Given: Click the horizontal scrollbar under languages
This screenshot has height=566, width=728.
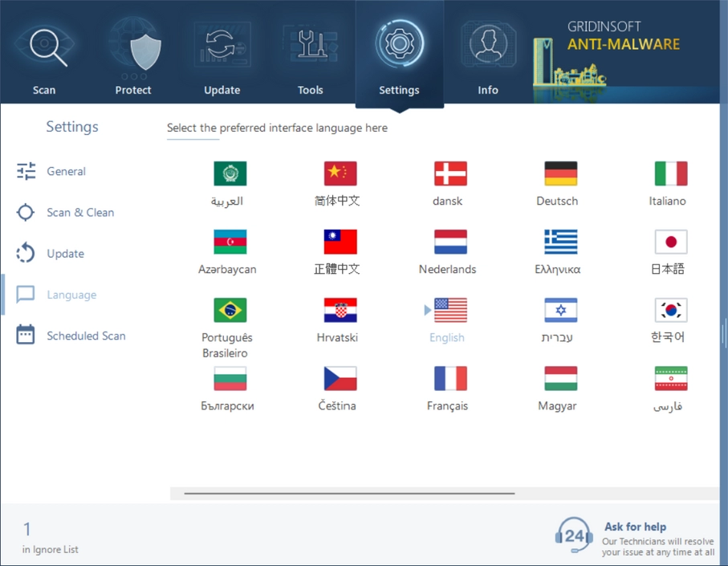Looking at the screenshot, I should coord(349,493).
